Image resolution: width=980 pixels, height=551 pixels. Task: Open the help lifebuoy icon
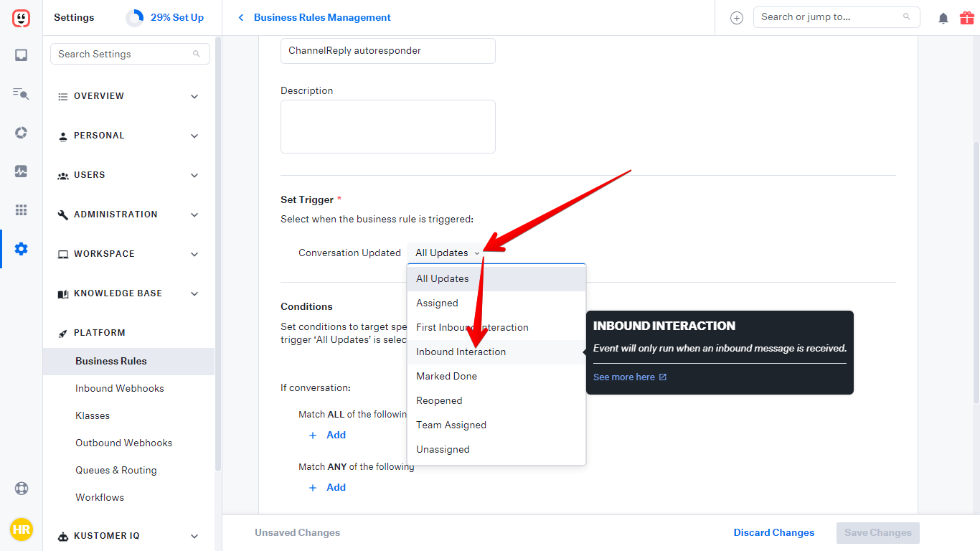[22, 489]
